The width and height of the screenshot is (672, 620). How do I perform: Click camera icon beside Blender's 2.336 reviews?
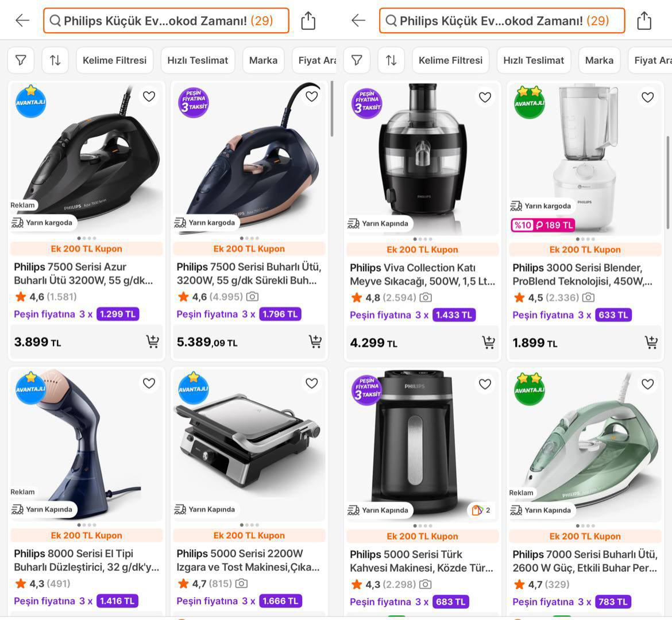(588, 297)
